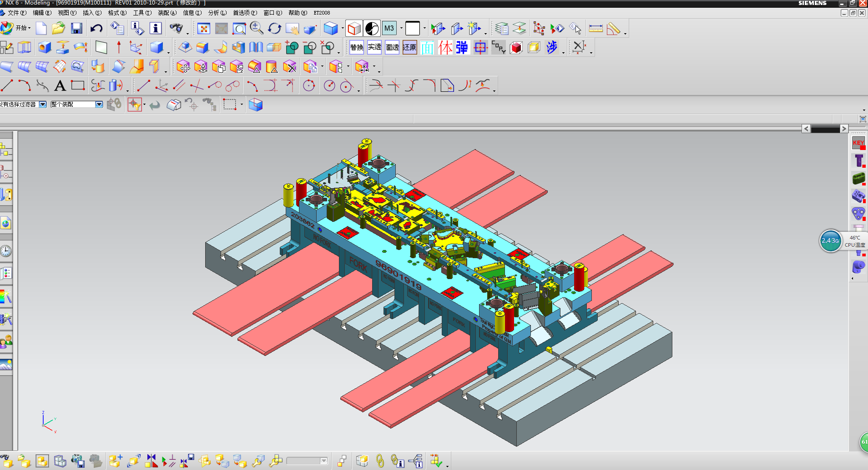The width and height of the screenshot is (868, 470).
Task: Open the 装配 menu
Action: [167, 13]
